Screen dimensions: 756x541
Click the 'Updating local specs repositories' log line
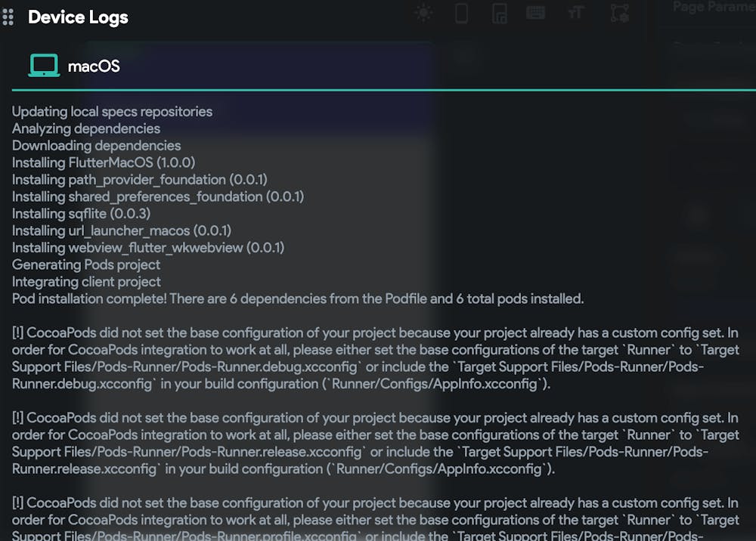[x=112, y=111]
